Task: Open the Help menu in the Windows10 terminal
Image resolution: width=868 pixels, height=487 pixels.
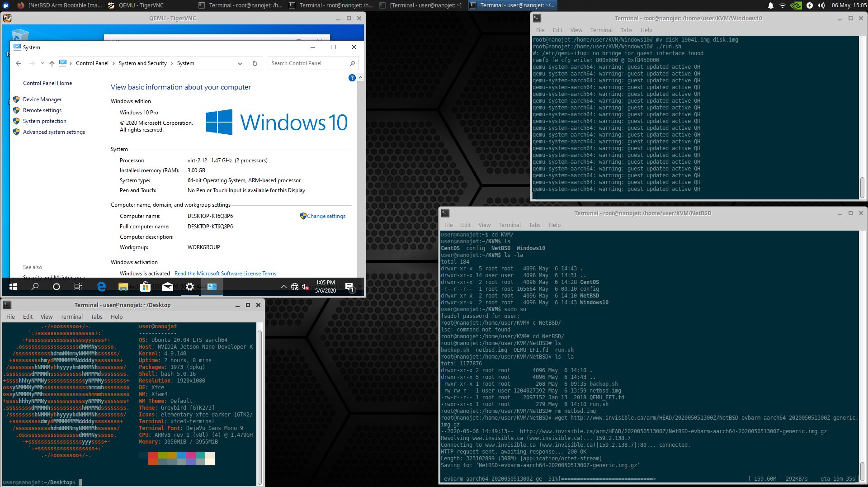Action: coord(646,30)
